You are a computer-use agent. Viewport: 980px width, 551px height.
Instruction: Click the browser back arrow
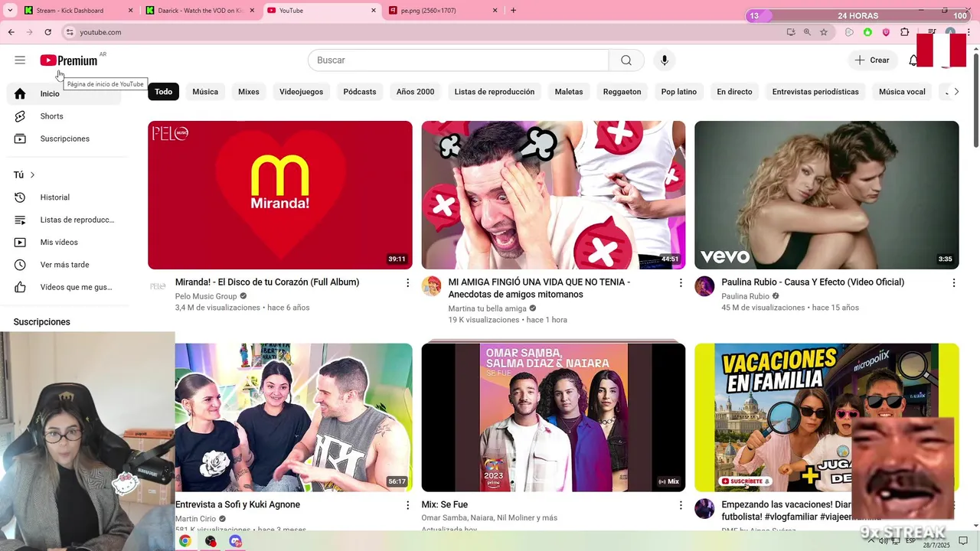click(11, 32)
